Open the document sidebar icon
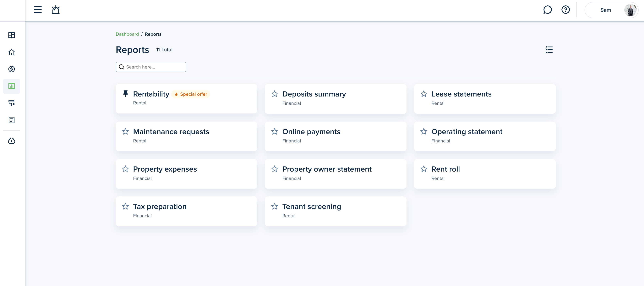This screenshot has width=644, height=286. point(12,120)
